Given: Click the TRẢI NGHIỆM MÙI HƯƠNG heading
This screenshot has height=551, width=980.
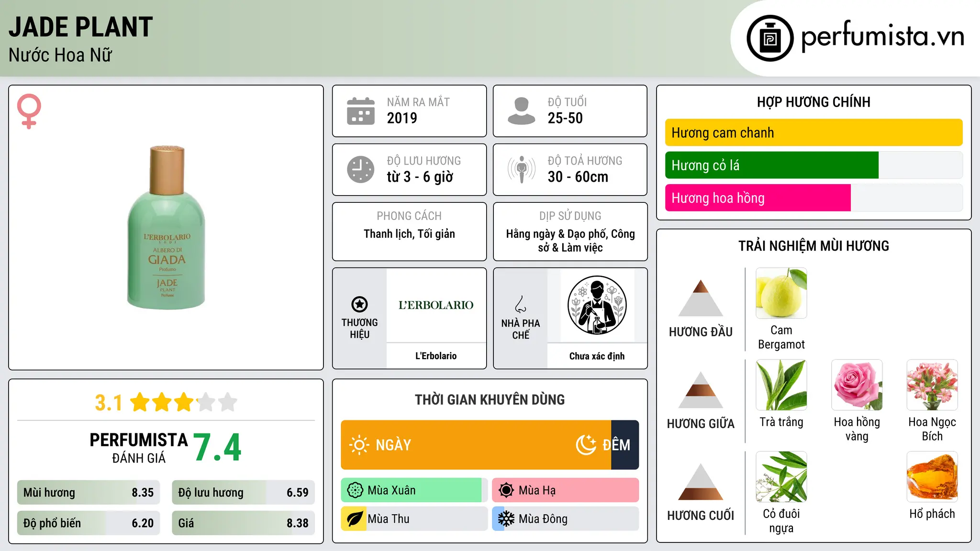Looking at the screenshot, I should coord(813,246).
